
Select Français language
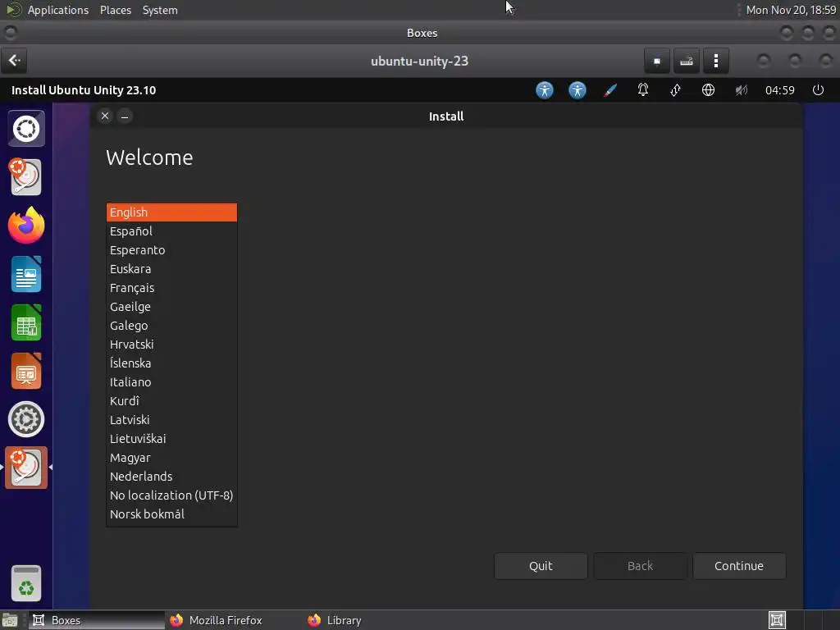pyautogui.click(x=171, y=288)
